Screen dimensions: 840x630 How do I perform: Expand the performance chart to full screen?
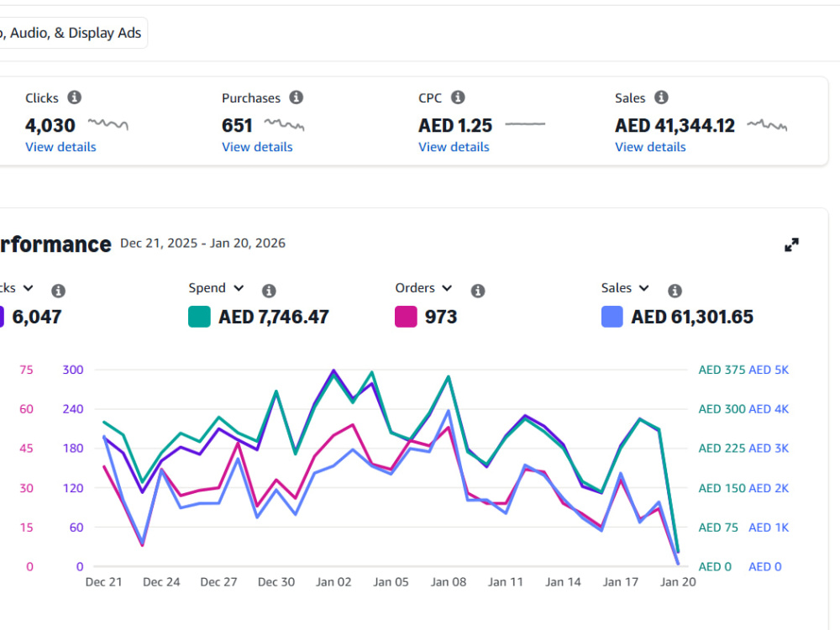point(791,244)
